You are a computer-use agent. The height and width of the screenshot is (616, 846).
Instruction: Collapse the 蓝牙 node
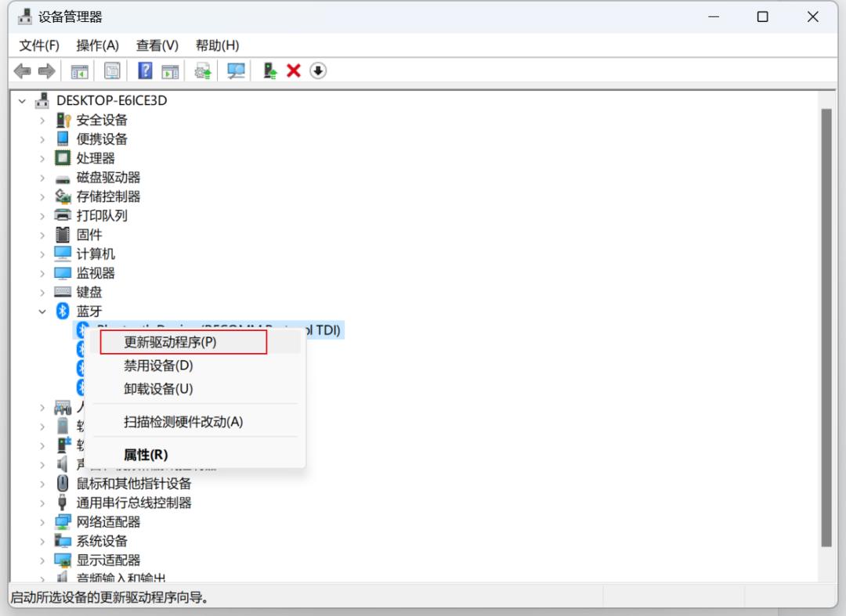42,312
